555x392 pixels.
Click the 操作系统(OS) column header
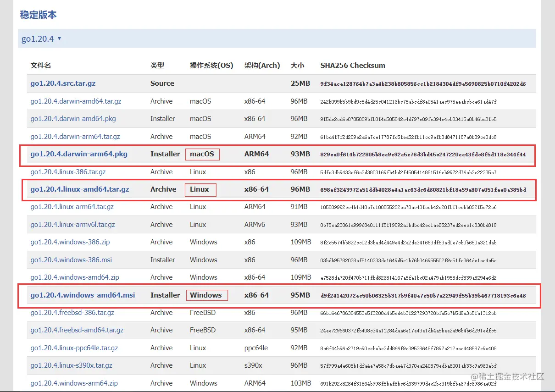(x=211, y=66)
